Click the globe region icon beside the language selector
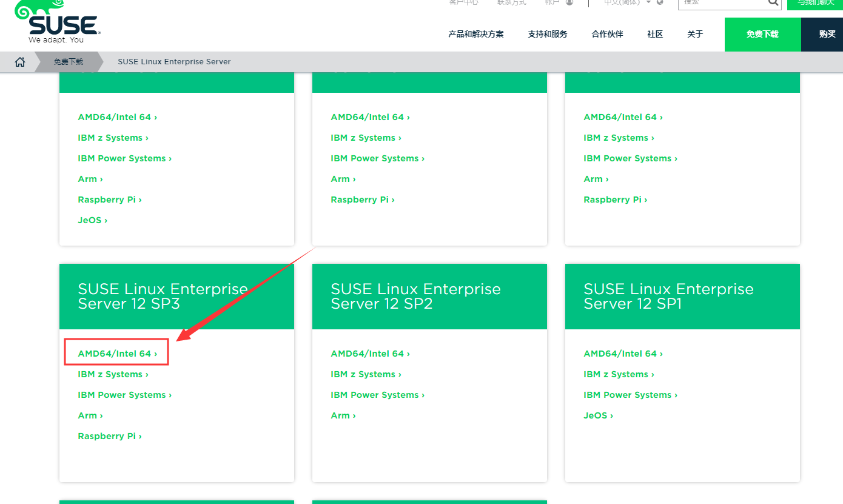This screenshot has width=843, height=504. [660, 2]
